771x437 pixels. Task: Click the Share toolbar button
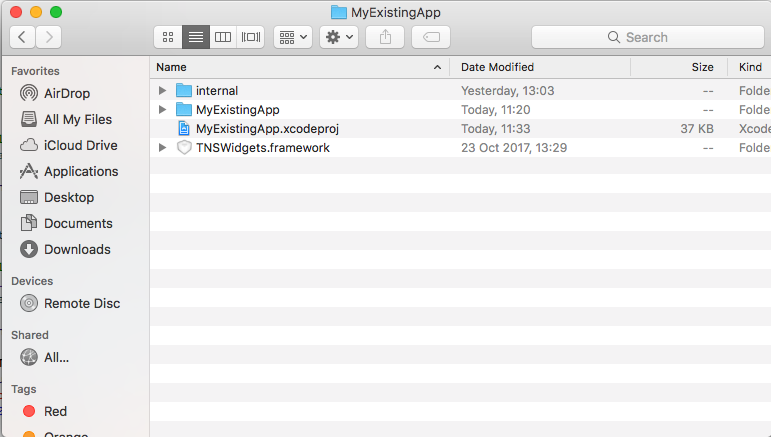pyautogui.click(x=385, y=37)
